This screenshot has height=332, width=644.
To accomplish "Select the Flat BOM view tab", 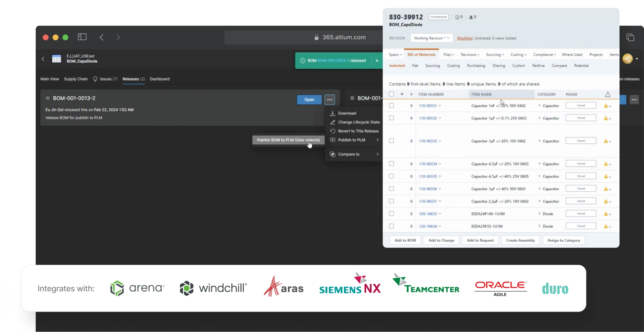I will (415, 66).
